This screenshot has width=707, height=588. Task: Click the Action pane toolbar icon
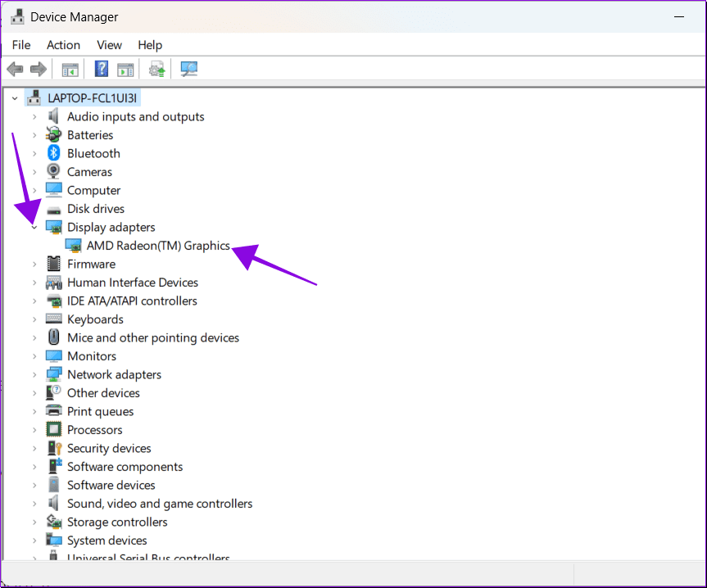[x=125, y=70]
